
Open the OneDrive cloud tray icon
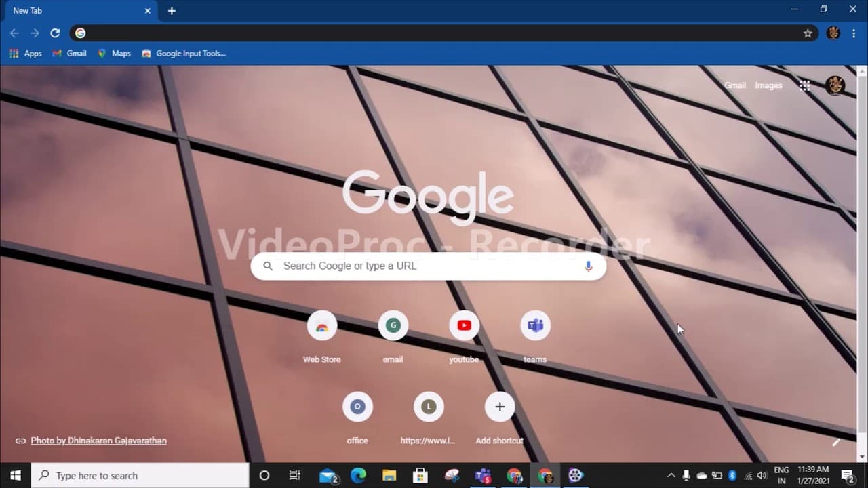tap(702, 475)
